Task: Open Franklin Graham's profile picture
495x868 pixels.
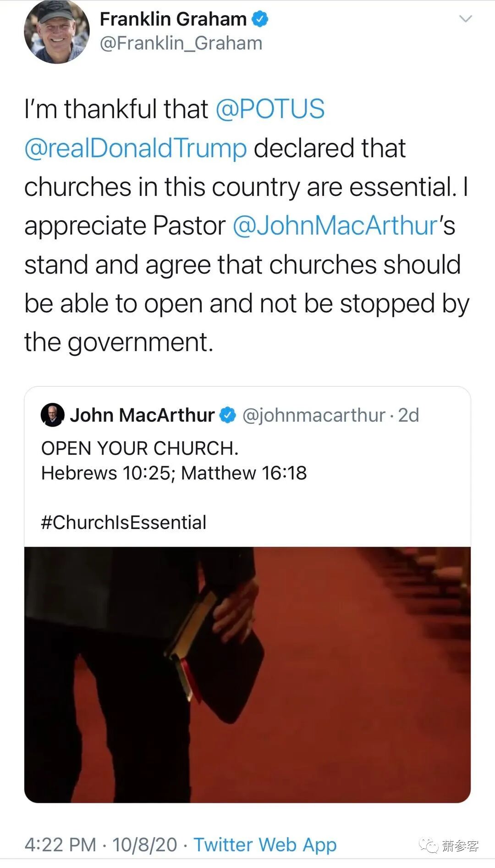Action: point(56,31)
